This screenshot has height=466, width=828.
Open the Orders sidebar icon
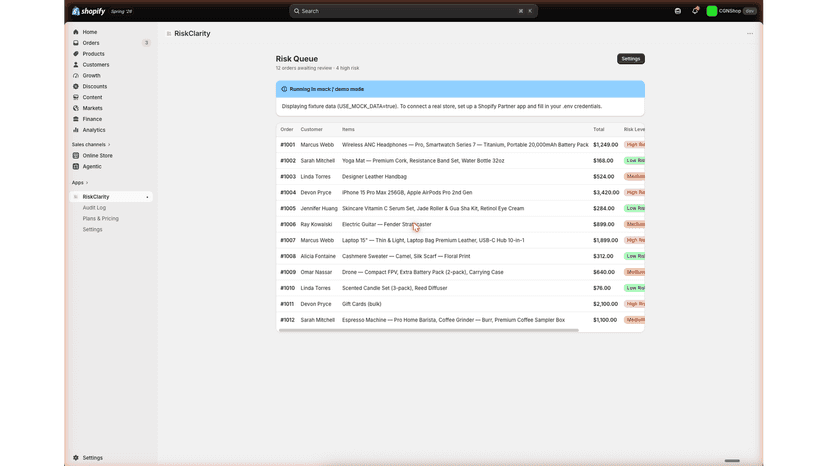[76, 43]
